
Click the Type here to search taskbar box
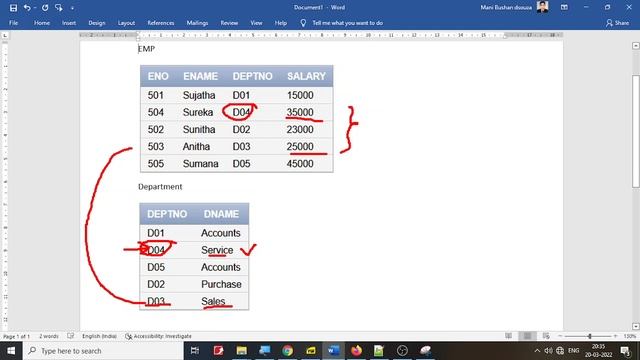coord(103,351)
